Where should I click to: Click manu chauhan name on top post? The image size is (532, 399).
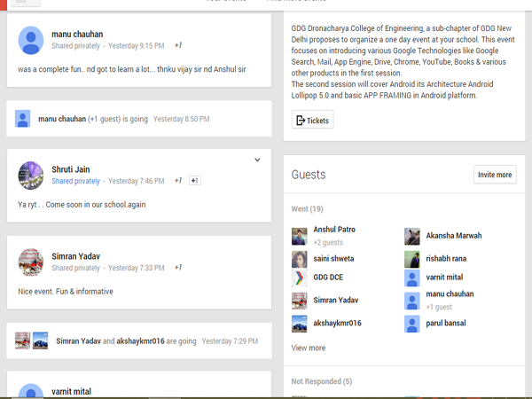pos(77,35)
